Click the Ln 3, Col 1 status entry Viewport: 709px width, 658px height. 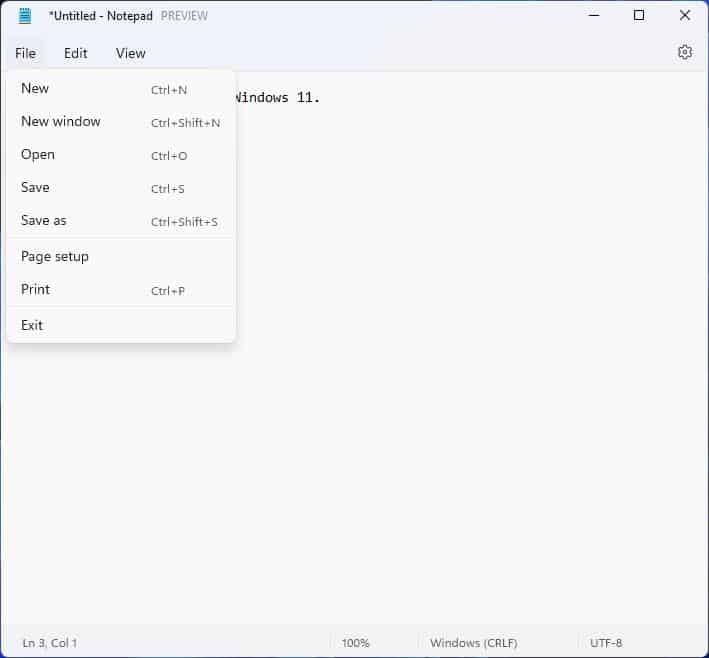click(50, 643)
